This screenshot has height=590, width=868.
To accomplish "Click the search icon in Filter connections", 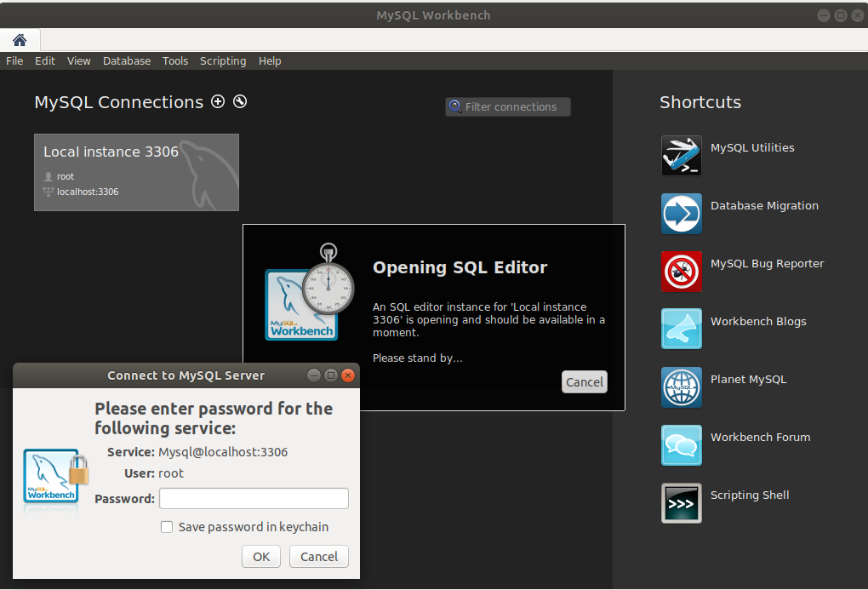I will [x=455, y=106].
